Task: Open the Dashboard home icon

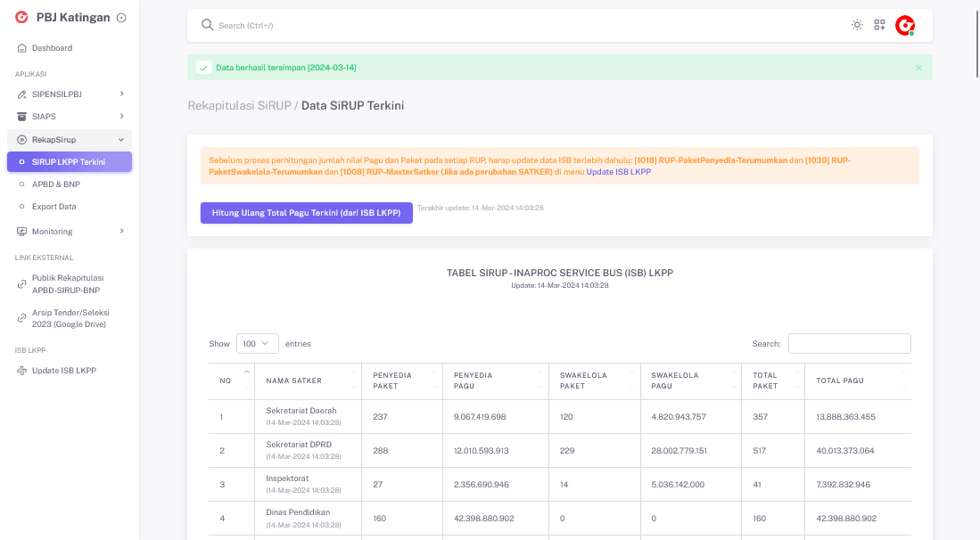Action: (22, 48)
